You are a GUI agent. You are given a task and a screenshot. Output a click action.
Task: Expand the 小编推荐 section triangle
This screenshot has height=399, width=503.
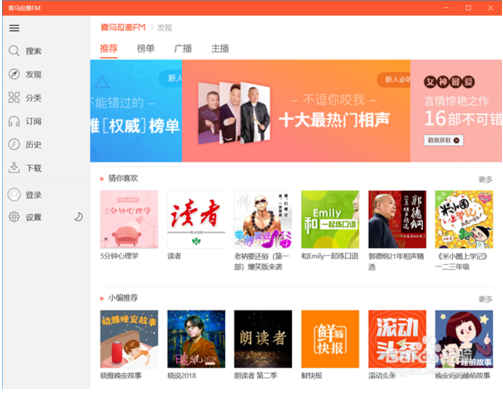click(x=102, y=298)
